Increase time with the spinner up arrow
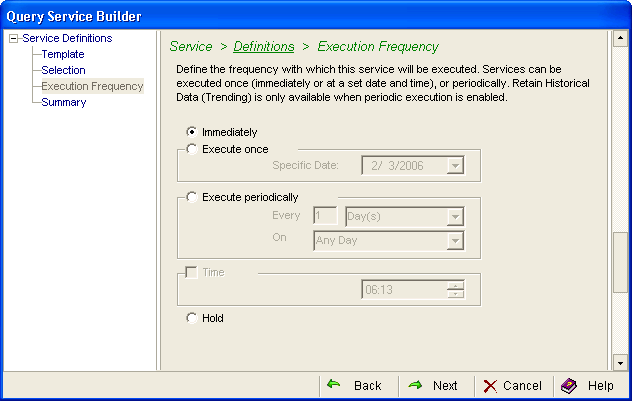632x401 pixels. pyautogui.click(x=455, y=285)
